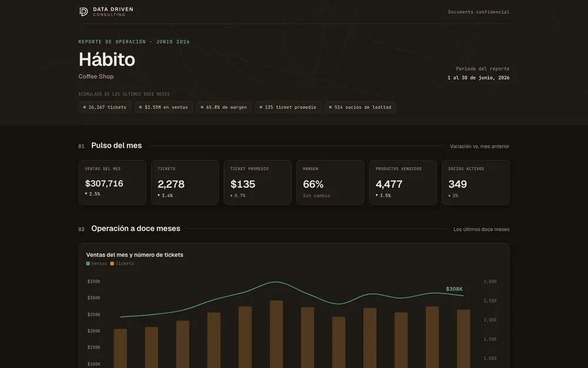Toggle the orange Tickets legend swatch
The width and height of the screenshot is (588, 368).
pyautogui.click(x=112, y=264)
